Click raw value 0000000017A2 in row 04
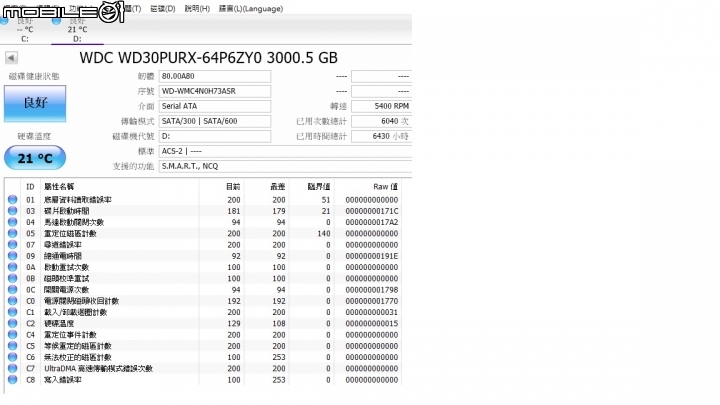The height and width of the screenshot is (405, 720). (x=372, y=222)
